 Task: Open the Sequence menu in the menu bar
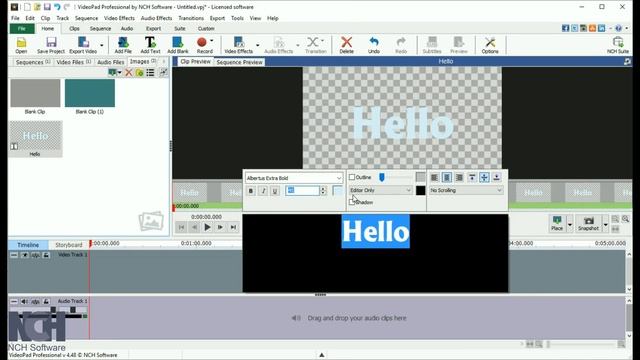click(x=86, y=18)
